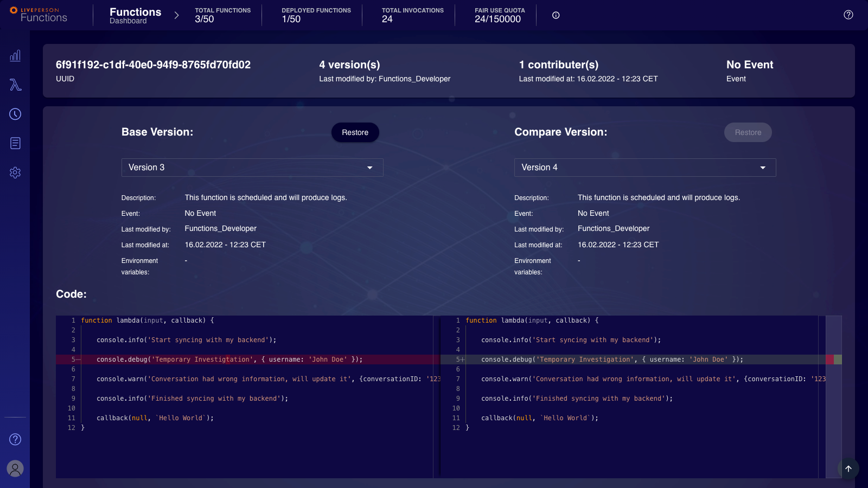
Task: Open the lambda functions sidebar icon
Action: 15,85
